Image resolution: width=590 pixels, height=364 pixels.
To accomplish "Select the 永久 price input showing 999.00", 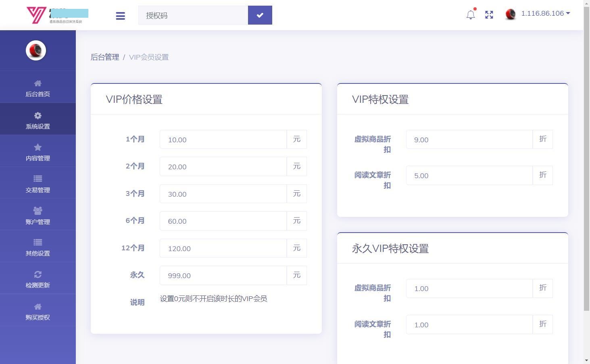I will point(223,275).
